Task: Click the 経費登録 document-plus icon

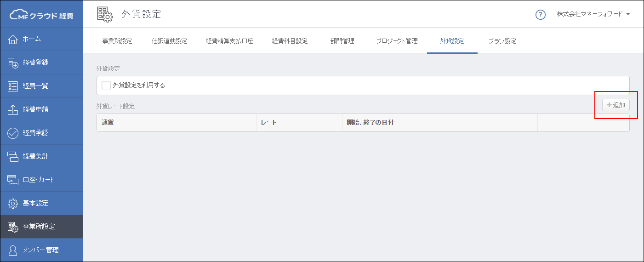Action: tap(13, 63)
